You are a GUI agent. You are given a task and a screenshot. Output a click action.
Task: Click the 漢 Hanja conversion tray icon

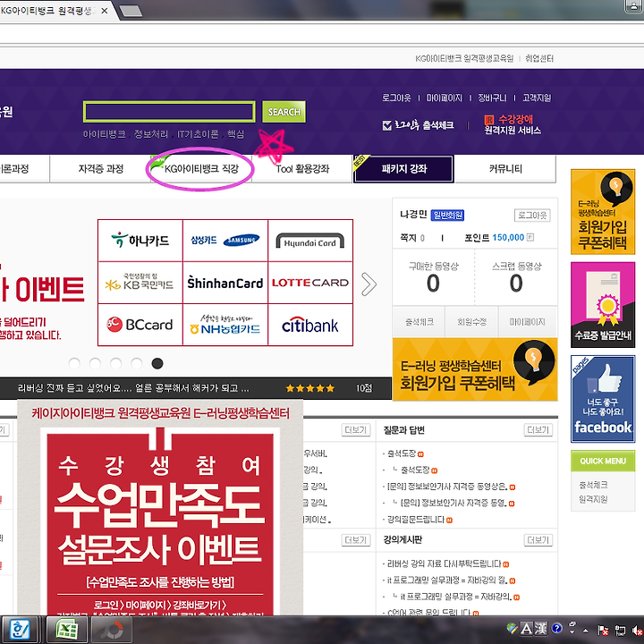pos(540,629)
